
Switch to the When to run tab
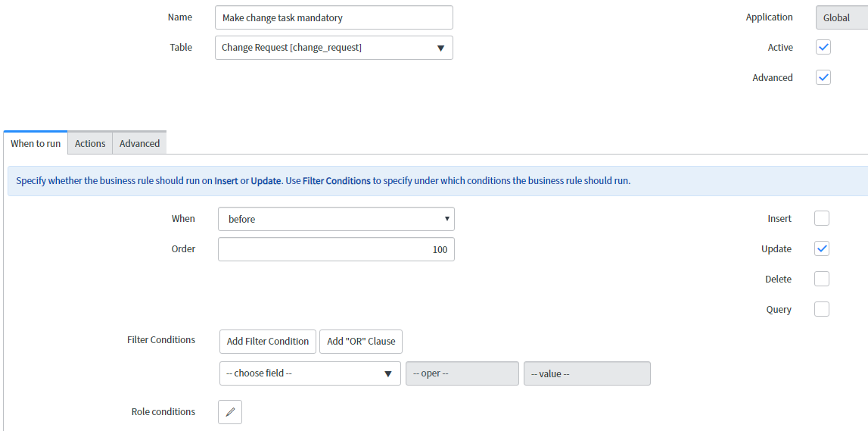tap(36, 143)
